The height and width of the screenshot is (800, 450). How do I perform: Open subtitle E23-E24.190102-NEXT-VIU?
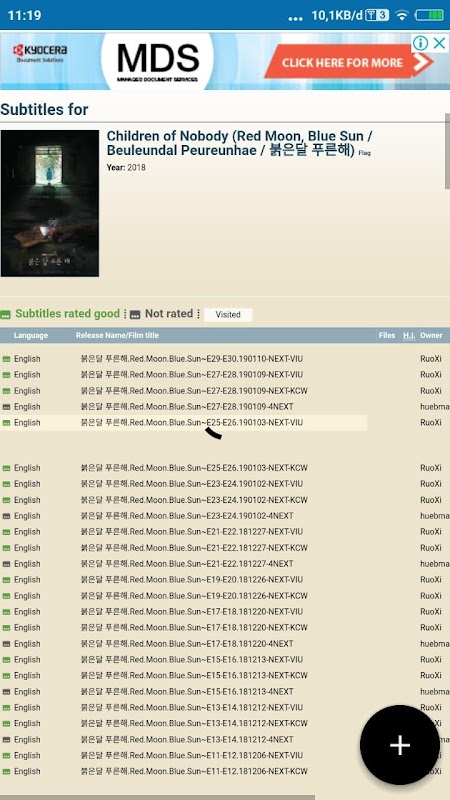[x=192, y=484]
